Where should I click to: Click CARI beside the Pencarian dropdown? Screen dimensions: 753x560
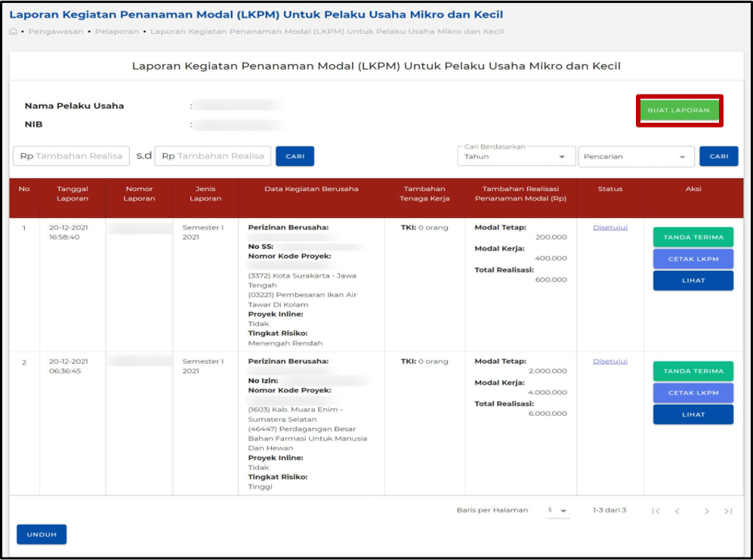tap(718, 156)
